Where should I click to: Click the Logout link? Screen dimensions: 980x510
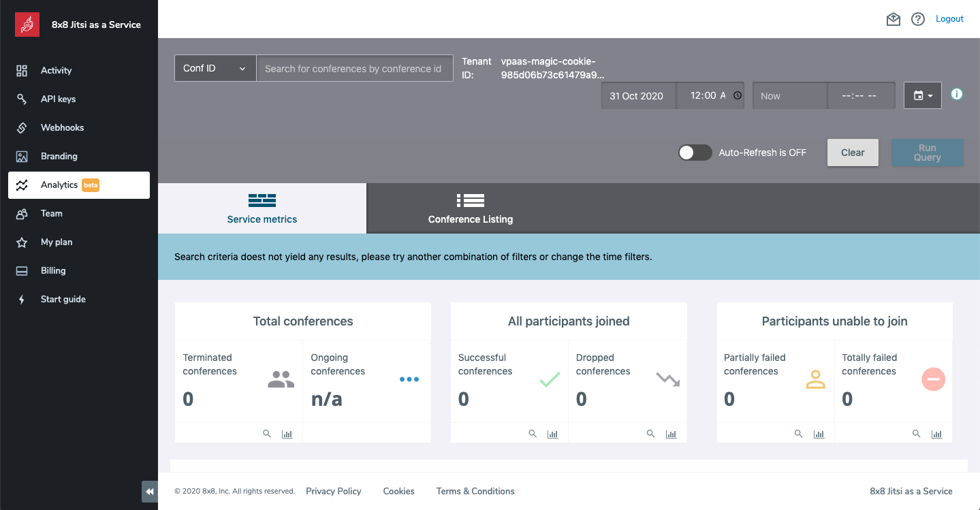point(949,19)
